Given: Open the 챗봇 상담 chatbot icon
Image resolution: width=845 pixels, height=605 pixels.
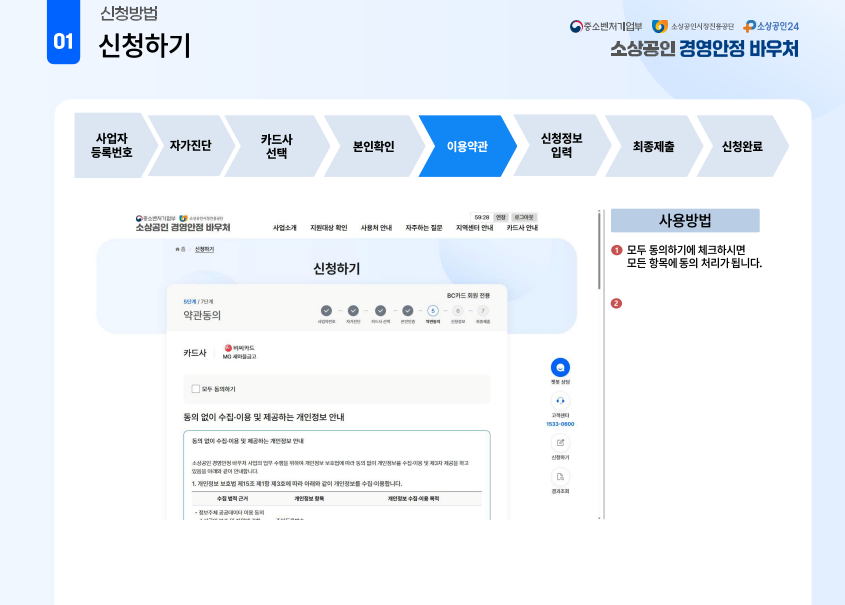Looking at the screenshot, I should point(560,367).
